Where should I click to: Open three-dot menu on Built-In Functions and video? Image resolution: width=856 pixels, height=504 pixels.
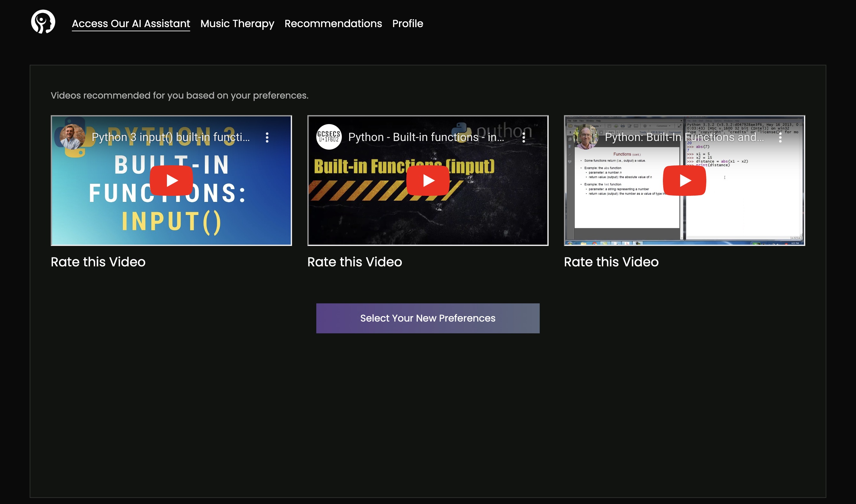click(x=780, y=137)
